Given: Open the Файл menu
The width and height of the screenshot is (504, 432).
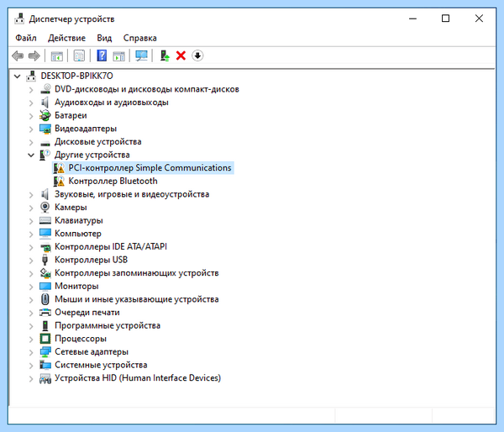Looking at the screenshot, I should [x=26, y=38].
